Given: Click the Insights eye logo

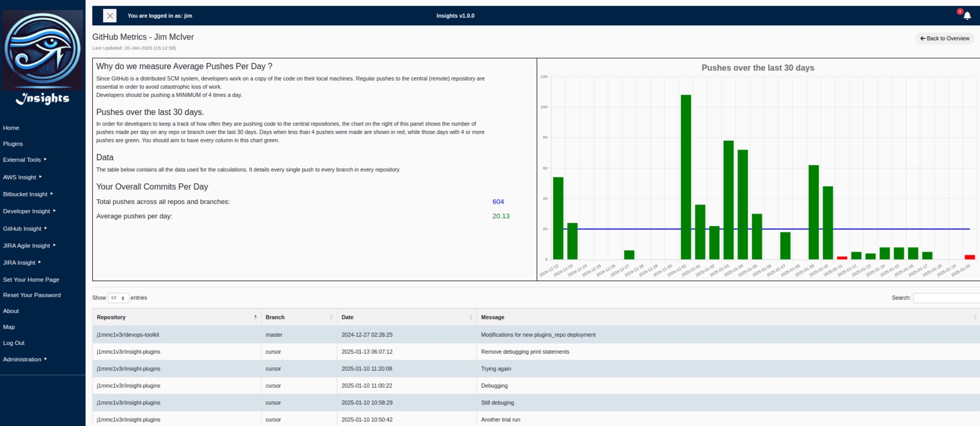Looking at the screenshot, I should coord(42,49).
